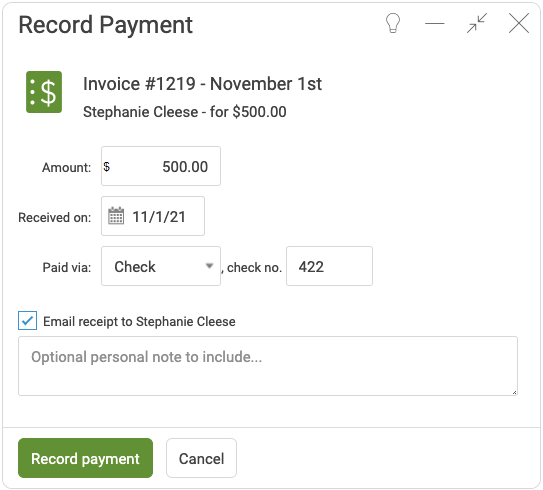This screenshot has width=543, height=490.
Task: Click the Record Payment dialog title
Action: [106, 25]
